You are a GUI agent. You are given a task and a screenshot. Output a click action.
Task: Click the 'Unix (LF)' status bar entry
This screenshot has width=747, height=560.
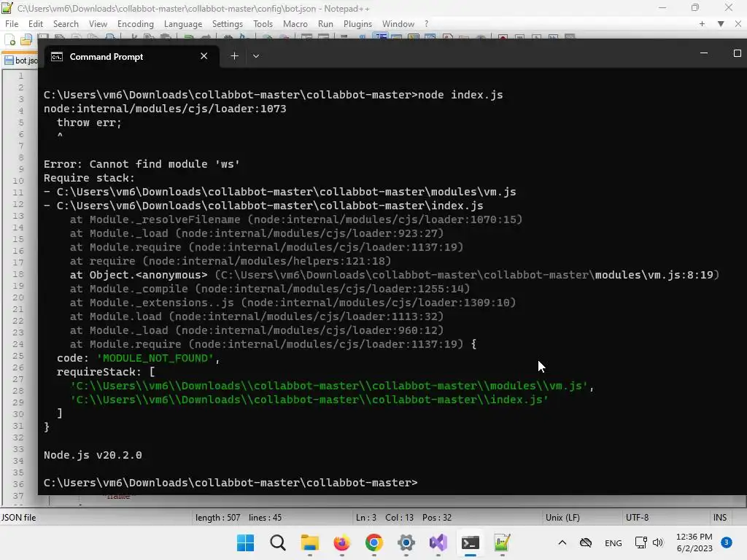(562, 518)
